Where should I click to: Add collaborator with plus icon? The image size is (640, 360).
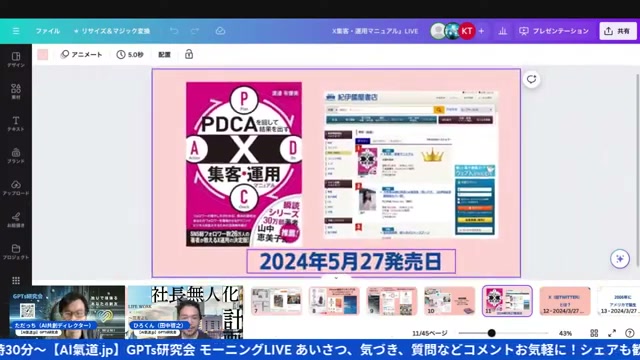tap(481, 31)
